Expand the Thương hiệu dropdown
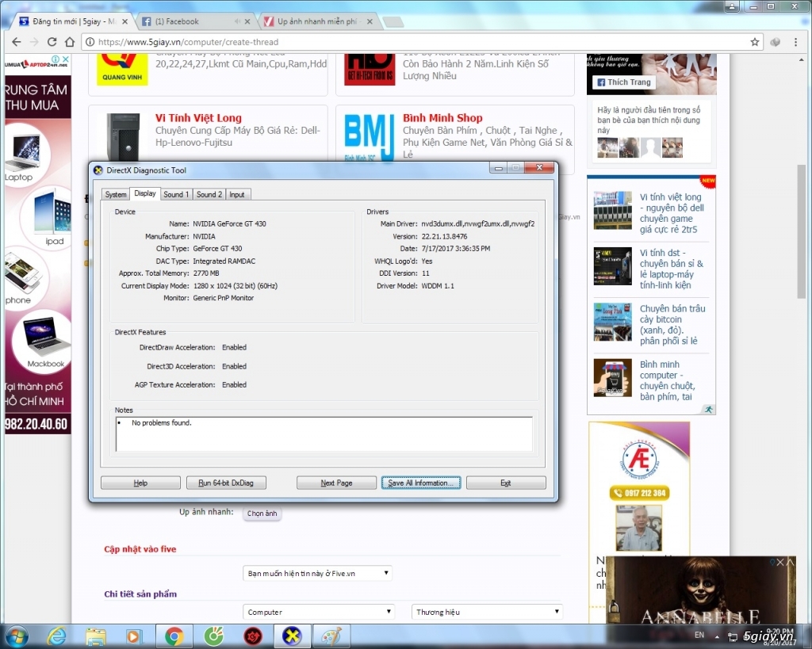Screen dimensions: 812x649 click(x=487, y=612)
